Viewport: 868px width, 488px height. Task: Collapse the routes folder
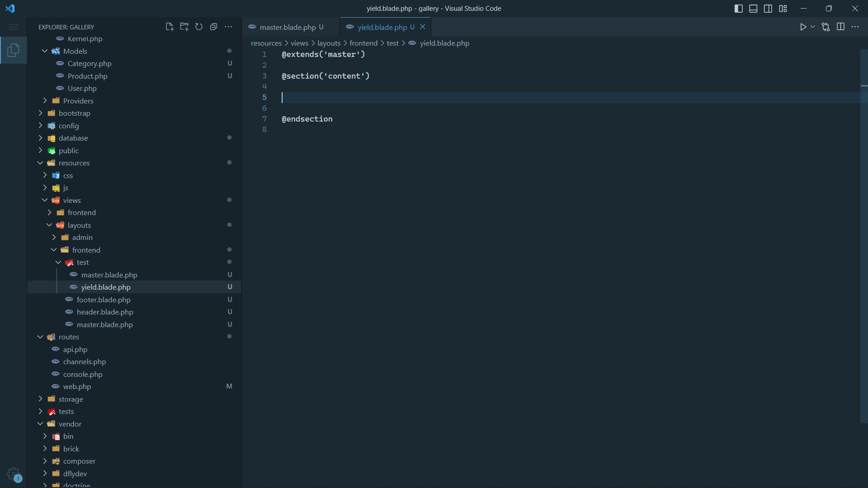tap(134, 337)
